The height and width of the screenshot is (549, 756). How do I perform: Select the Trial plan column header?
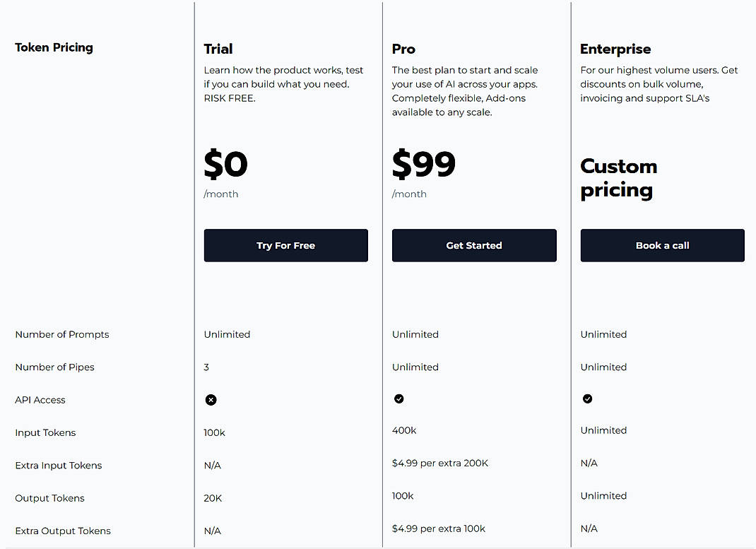click(x=218, y=49)
